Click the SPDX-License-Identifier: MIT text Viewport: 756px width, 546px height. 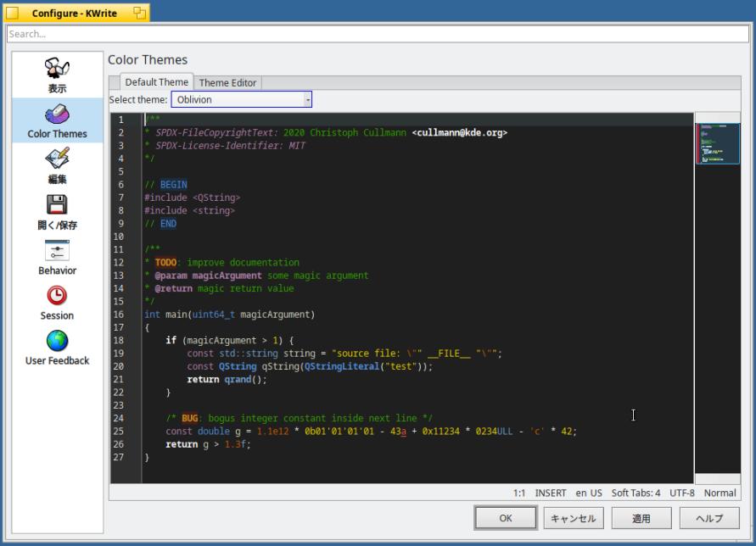pyautogui.click(x=230, y=146)
